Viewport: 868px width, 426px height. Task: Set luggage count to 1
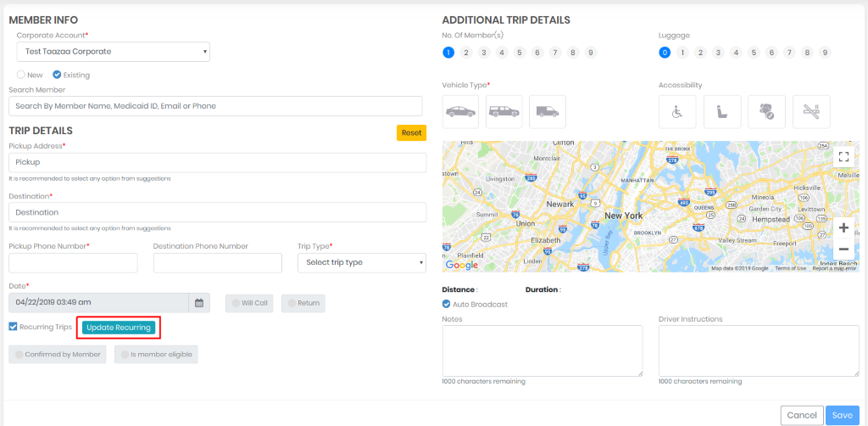coord(682,53)
